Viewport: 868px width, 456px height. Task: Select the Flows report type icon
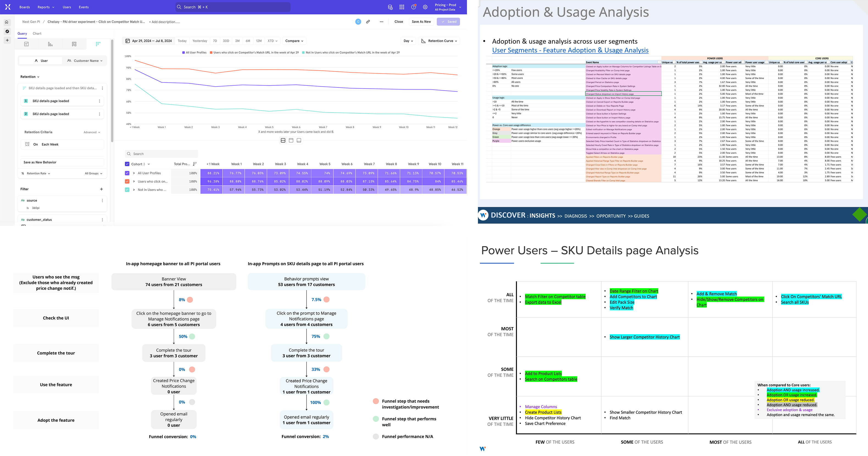(74, 44)
